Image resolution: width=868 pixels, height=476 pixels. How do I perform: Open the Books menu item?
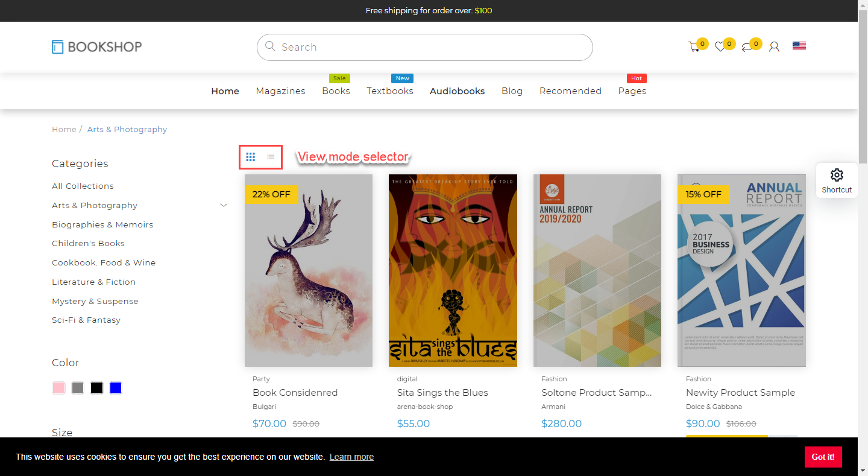tap(336, 91)
